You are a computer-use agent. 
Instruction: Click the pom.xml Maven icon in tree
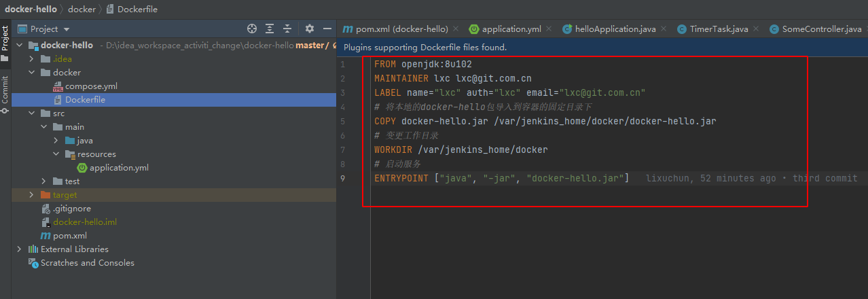click(x=46, y=236)
